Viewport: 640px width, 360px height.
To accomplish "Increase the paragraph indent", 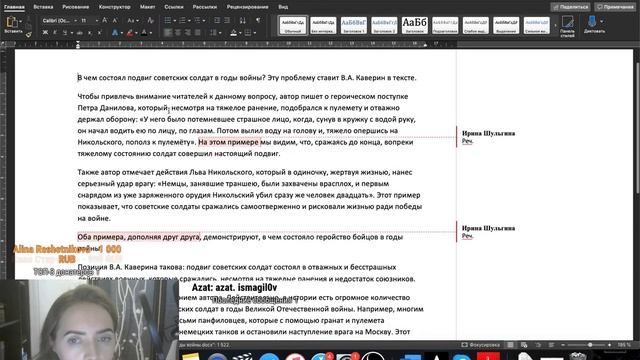I will 227,20.
